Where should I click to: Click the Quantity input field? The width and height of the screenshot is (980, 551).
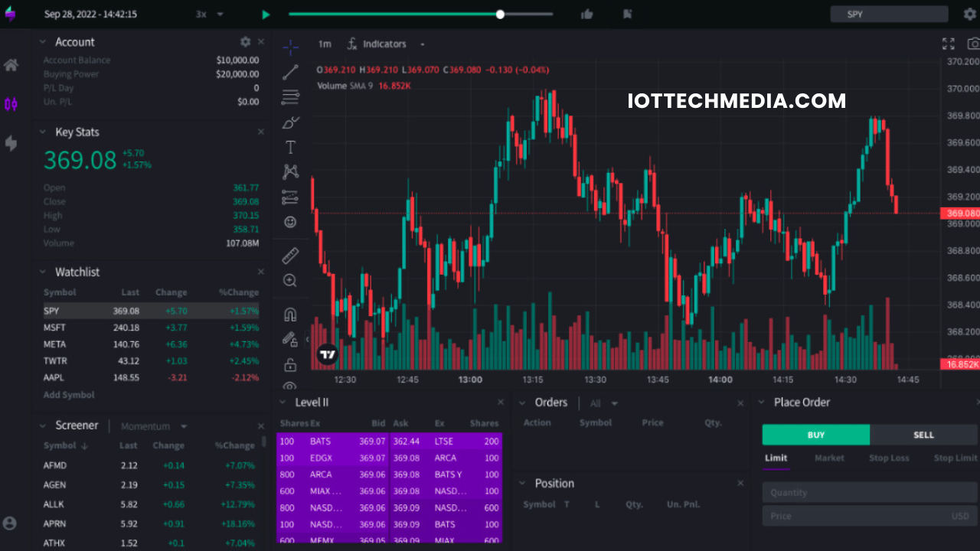coord(871,492)
